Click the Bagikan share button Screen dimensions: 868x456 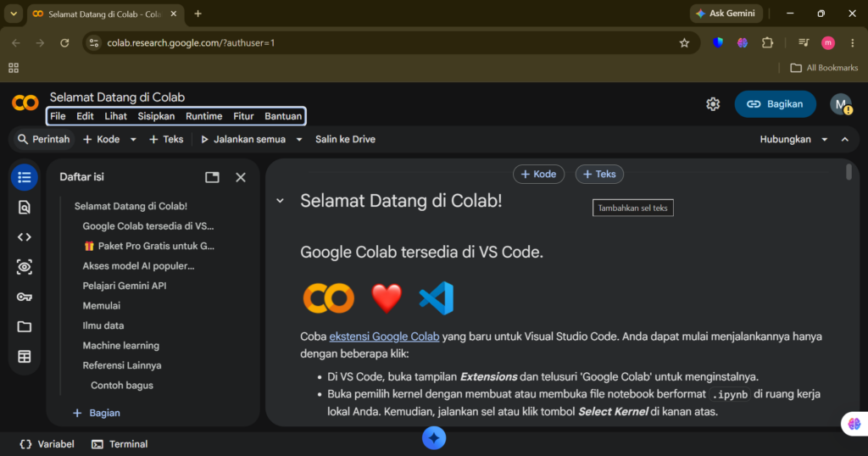coord(775,104)
